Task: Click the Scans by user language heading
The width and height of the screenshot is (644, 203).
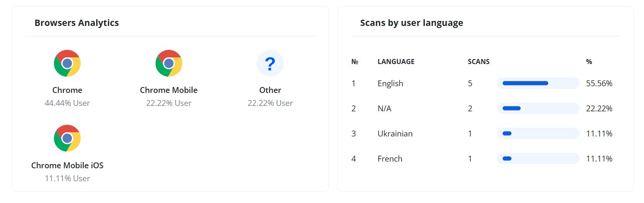Action: pos(411,23)
